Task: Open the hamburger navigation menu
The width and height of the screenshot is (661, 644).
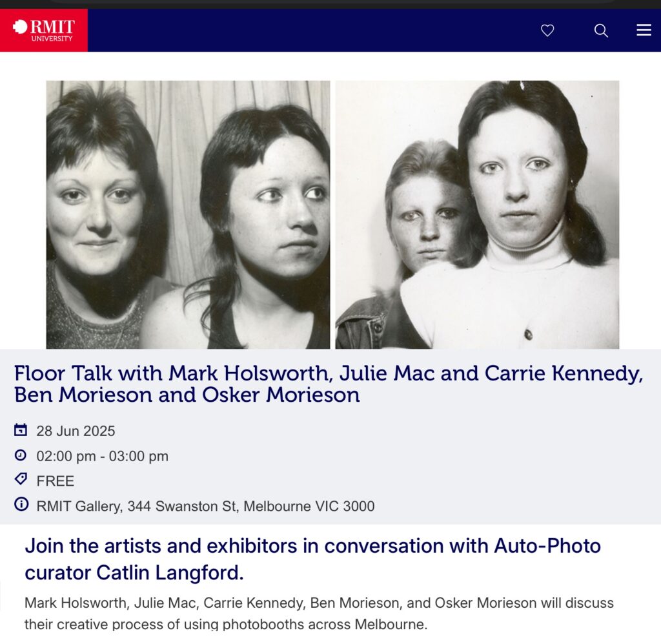Action: (644, 30)
